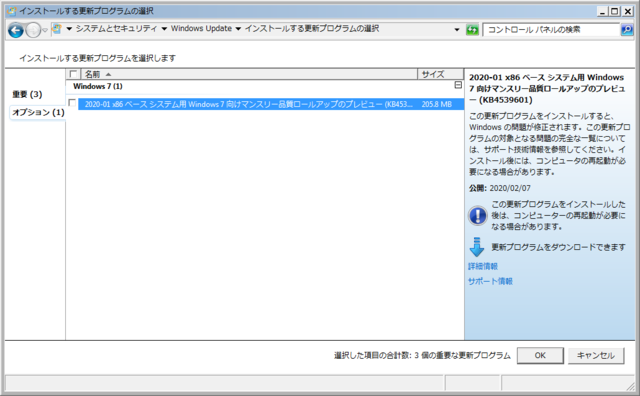The height and width of the screenshot is (396, 640).
Task: Click the インストールする更新プログラムの選択 breadcrumb
Action: pyautogui.click(x=312, y=29)
